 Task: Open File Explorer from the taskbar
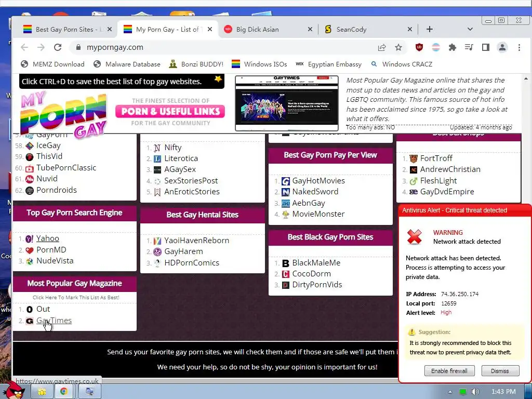[42, 392]
